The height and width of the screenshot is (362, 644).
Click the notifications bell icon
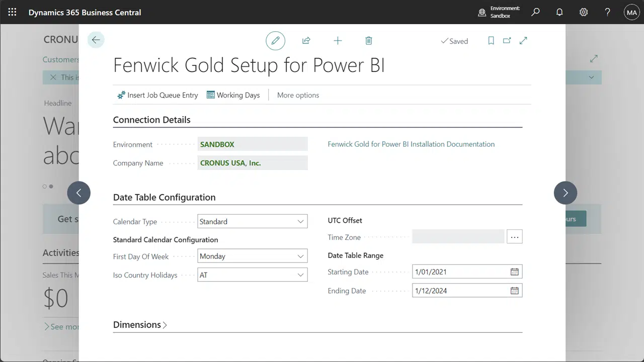coord(559,12)
